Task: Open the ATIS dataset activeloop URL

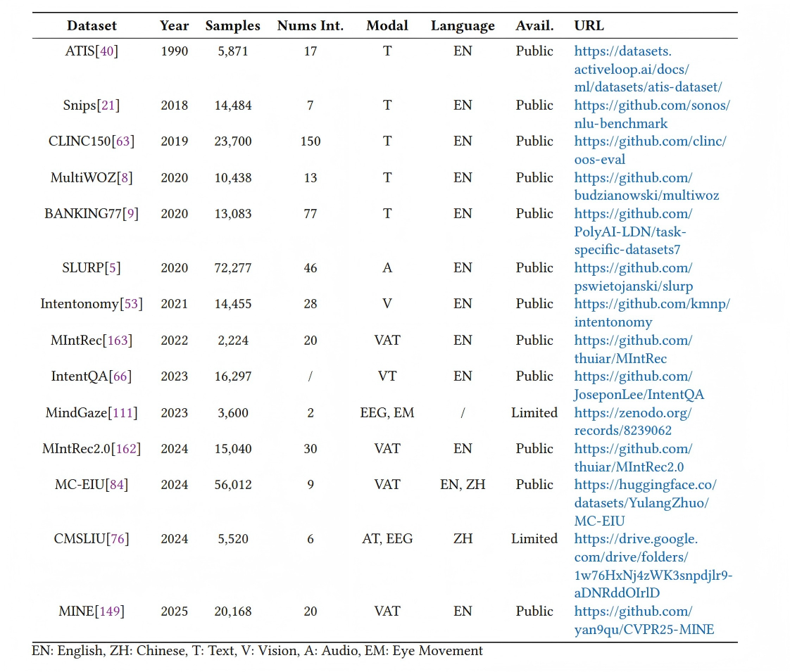Action: coord(648,69)
